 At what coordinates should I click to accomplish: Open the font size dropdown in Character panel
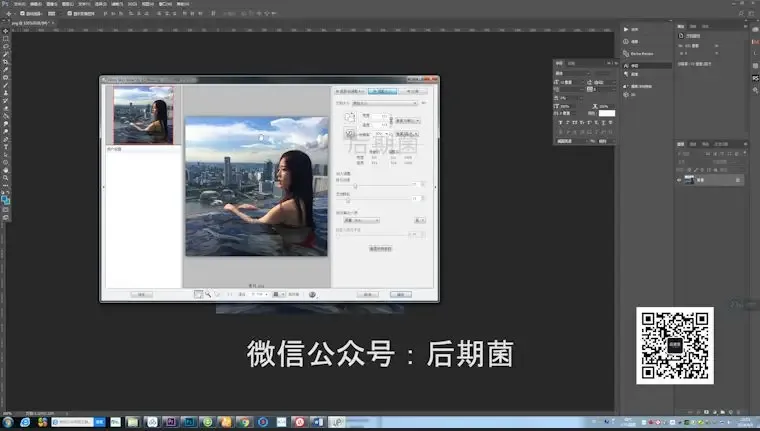coord(571,82)
